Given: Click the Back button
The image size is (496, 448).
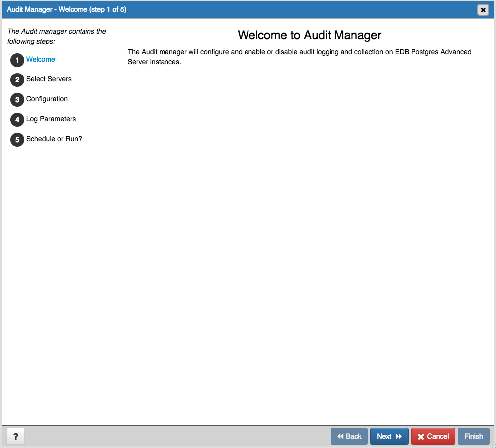Looking at the screenshot, I should 349,436.
